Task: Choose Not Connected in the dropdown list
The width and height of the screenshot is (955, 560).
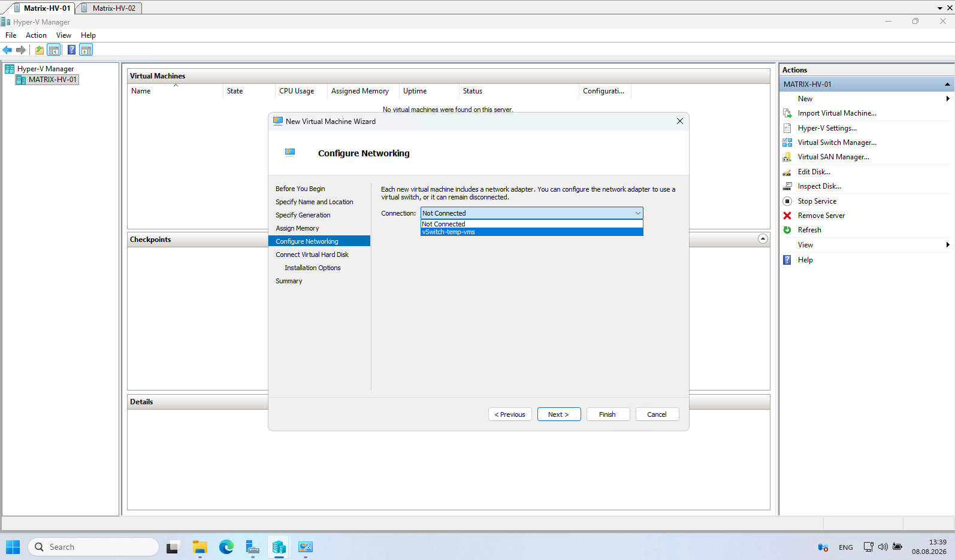Action: coord(531,224)
